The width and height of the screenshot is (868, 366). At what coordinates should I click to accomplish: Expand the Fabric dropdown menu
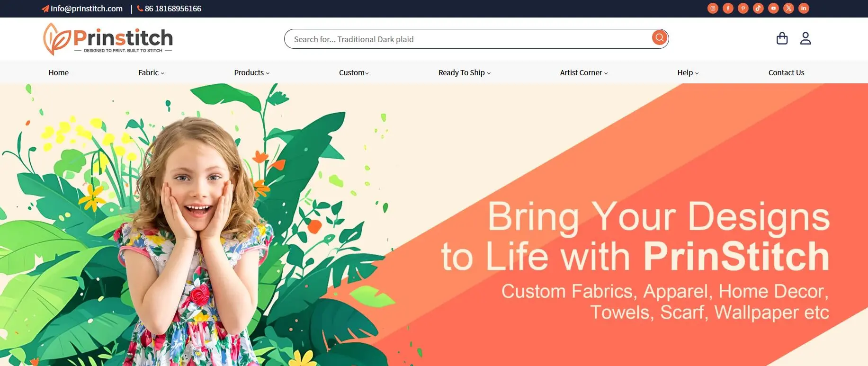click(152, 72)
